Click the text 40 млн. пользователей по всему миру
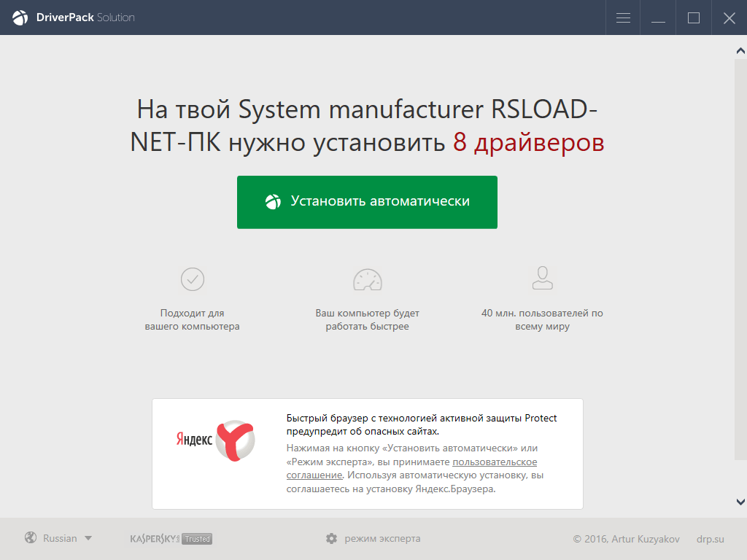Screen dimensions: 747x560 click(x=542, y=319)
